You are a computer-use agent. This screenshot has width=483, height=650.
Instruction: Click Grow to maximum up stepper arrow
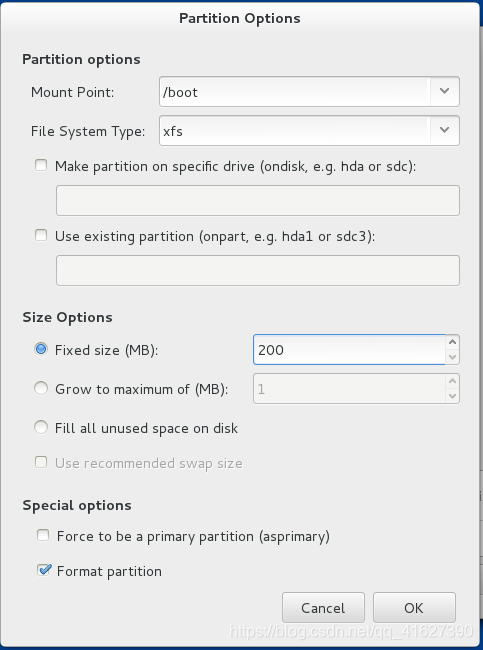(452, 381)
